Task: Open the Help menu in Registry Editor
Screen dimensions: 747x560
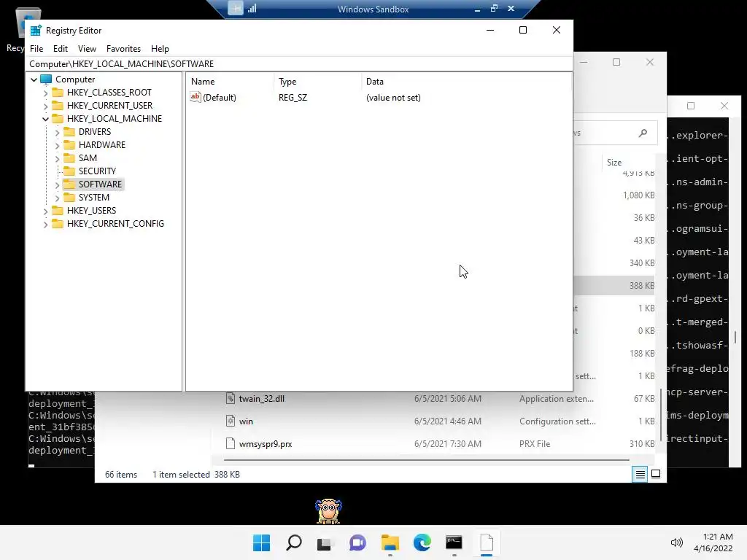Action: tap(160, 49)
